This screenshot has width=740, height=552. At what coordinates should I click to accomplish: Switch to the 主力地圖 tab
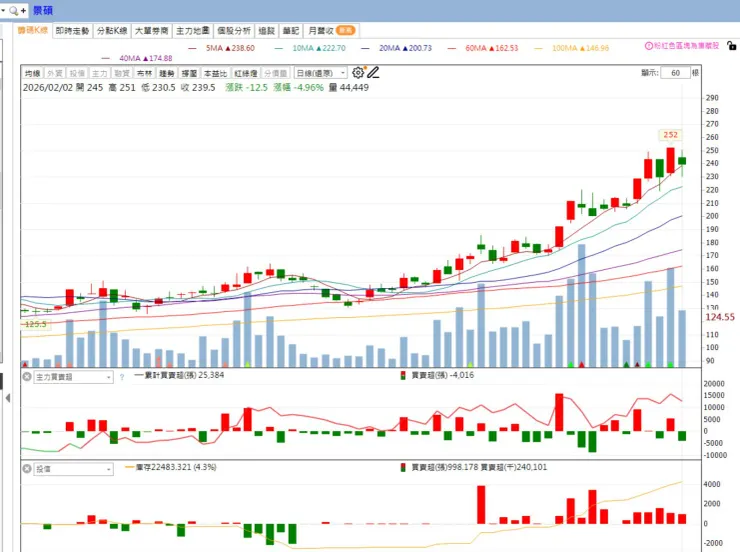[x=193, y=31]
